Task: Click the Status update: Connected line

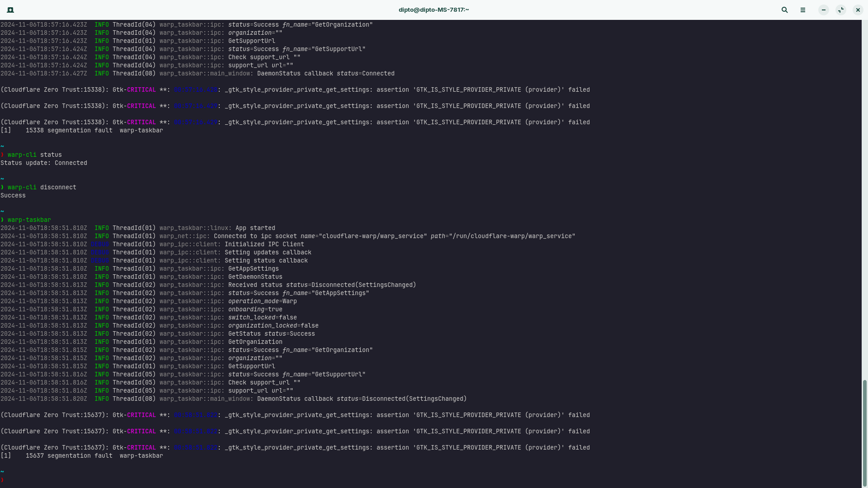Action: tap(43, 163)
